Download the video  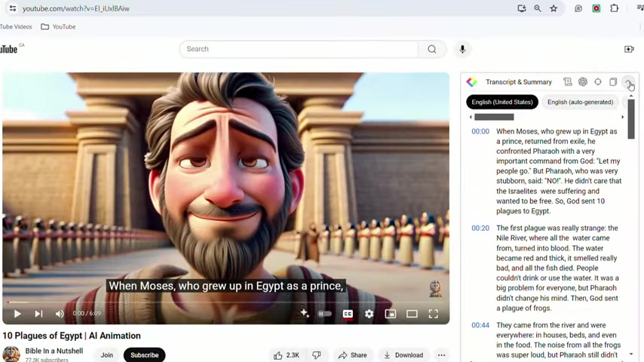[403, 355]
